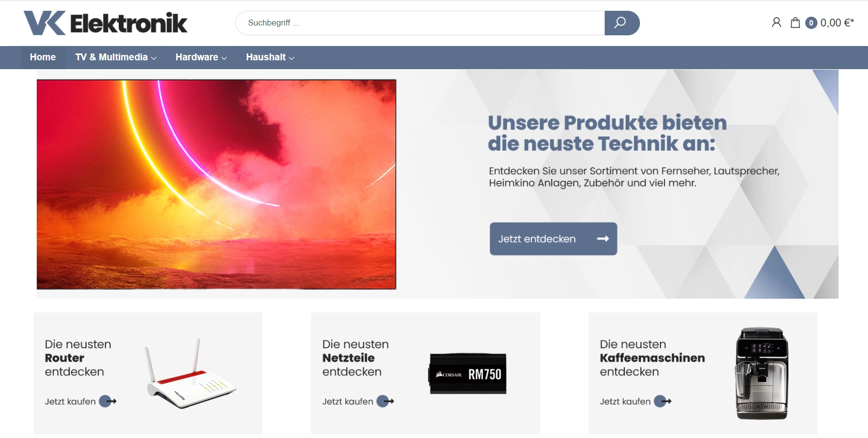
Task: Open the shopping bag cart icon
Action: click(795, 23)
